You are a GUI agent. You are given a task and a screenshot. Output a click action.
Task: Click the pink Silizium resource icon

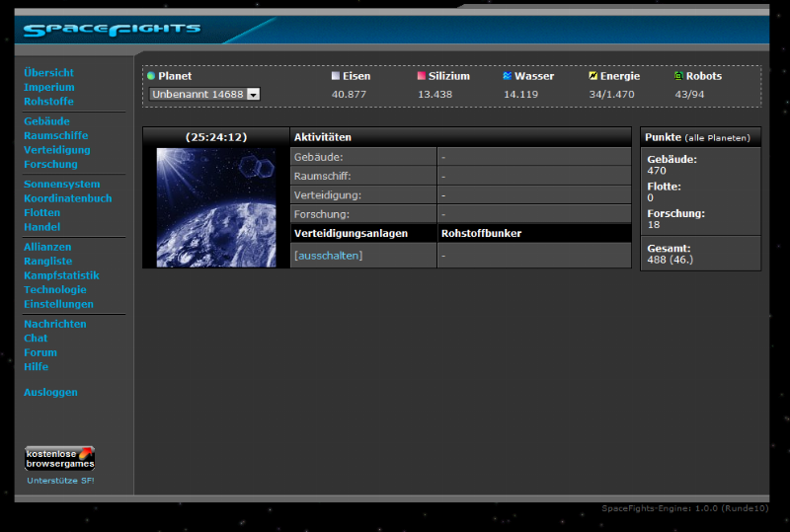click(x=422, y=76)
